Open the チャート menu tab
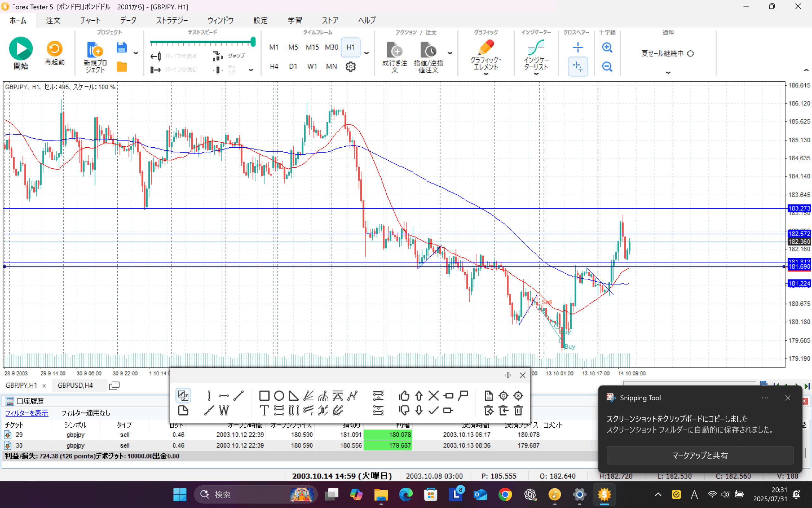The width and height of the screenshot is (812, 508). pyautogui.click(x=90, y=21)
